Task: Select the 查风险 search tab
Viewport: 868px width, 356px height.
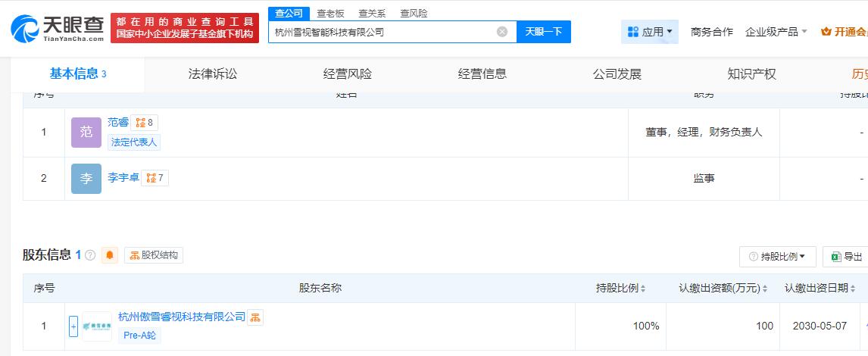Action: 414,14
